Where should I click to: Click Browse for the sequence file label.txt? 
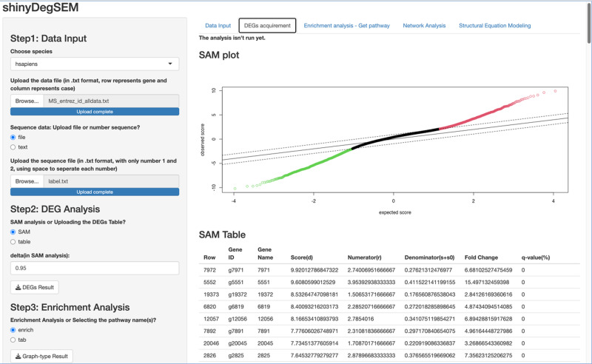[x=27, y=181]
